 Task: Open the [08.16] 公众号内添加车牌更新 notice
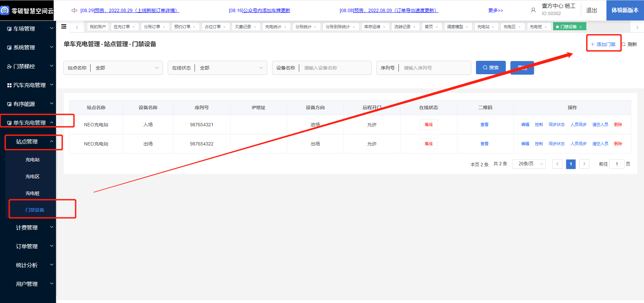259,10
